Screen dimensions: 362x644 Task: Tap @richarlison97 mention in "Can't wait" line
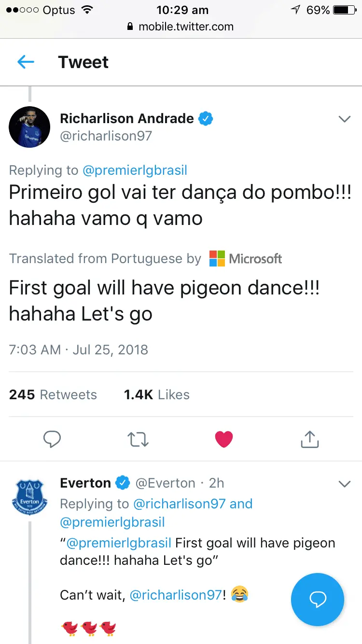pyautogui.click(x=176, y=594)
